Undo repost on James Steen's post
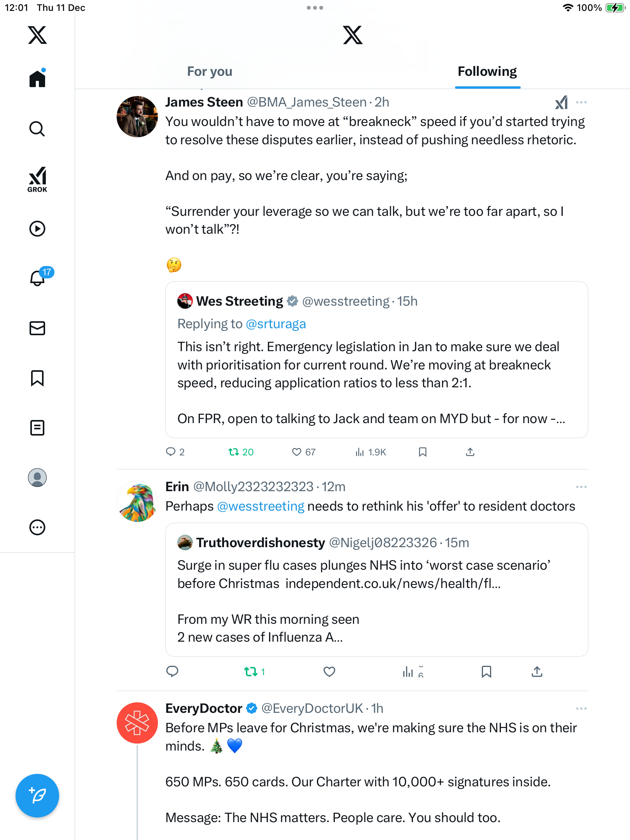The width and height of the screenshot is (630, 840). 234,452
